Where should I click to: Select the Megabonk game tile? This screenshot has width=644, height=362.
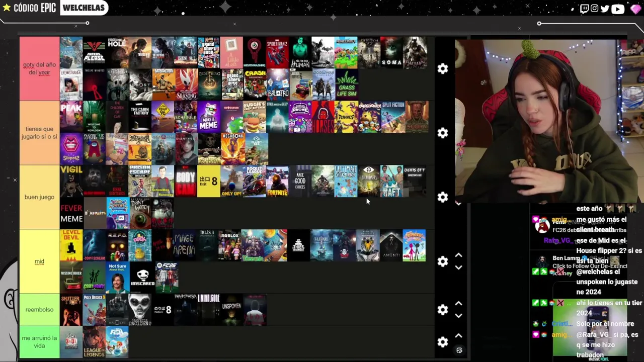tap(233, 149)
